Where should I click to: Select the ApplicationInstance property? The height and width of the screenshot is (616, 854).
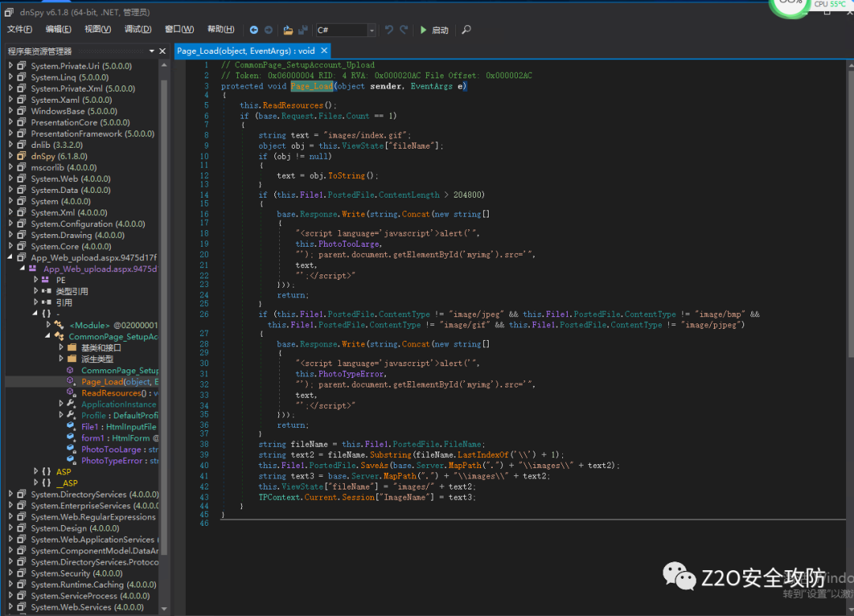(119, 404)
